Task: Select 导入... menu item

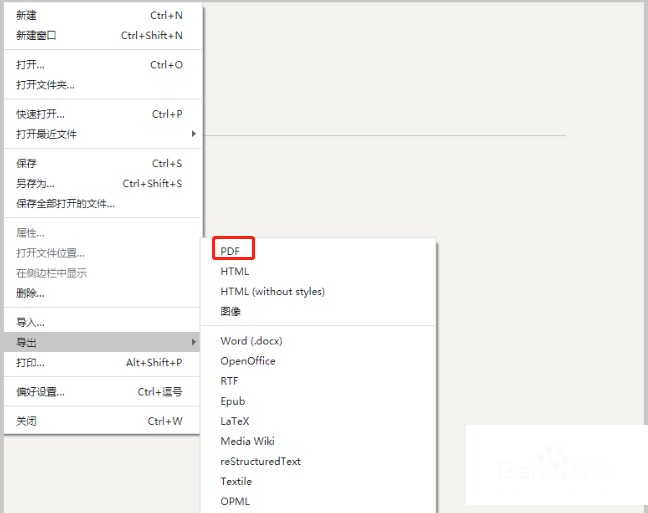Action: [x=102, y=322]
